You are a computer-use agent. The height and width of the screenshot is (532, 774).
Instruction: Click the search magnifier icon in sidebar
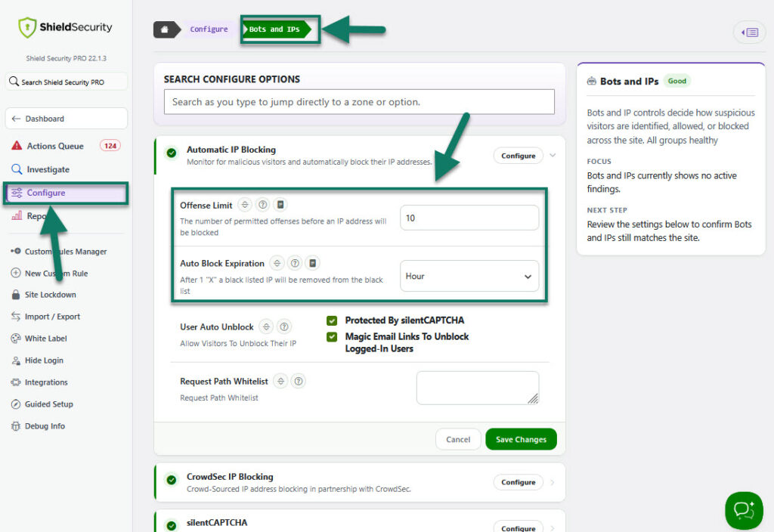point(14,82)
